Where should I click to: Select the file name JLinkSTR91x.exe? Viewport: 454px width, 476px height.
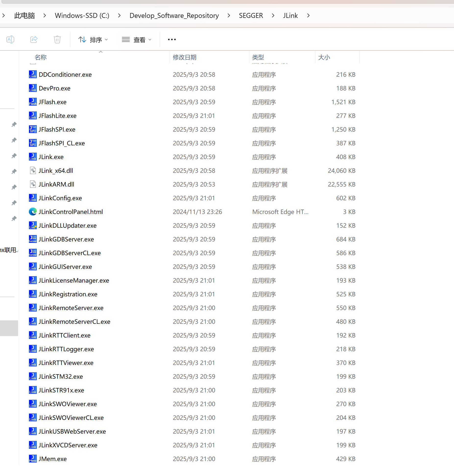point(61,390)
